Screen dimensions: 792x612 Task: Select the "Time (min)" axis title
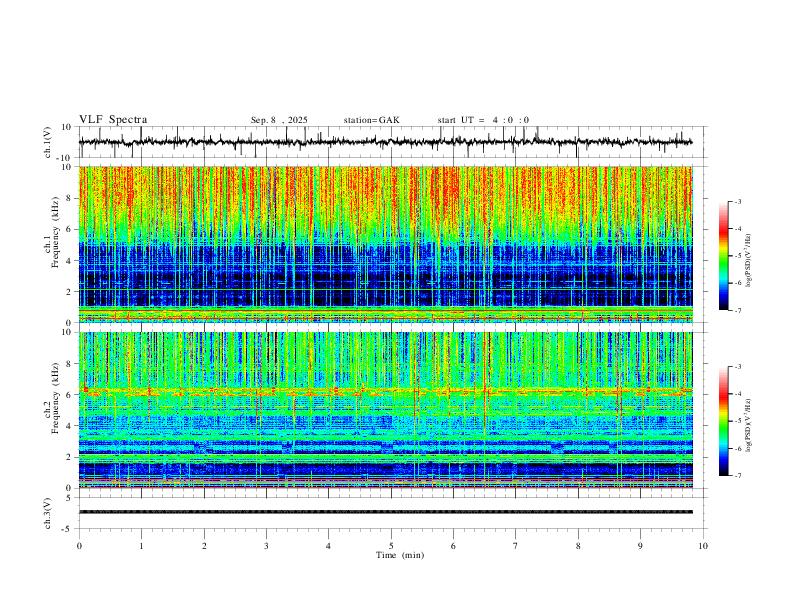(x=400, y=555)
